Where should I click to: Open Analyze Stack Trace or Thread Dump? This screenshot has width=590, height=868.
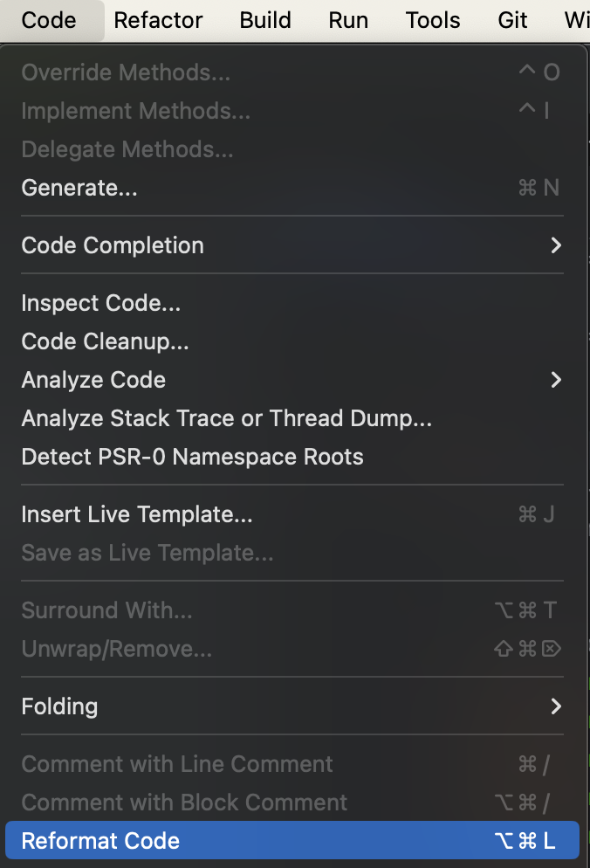pyautogui.click(x=227, y=418)
